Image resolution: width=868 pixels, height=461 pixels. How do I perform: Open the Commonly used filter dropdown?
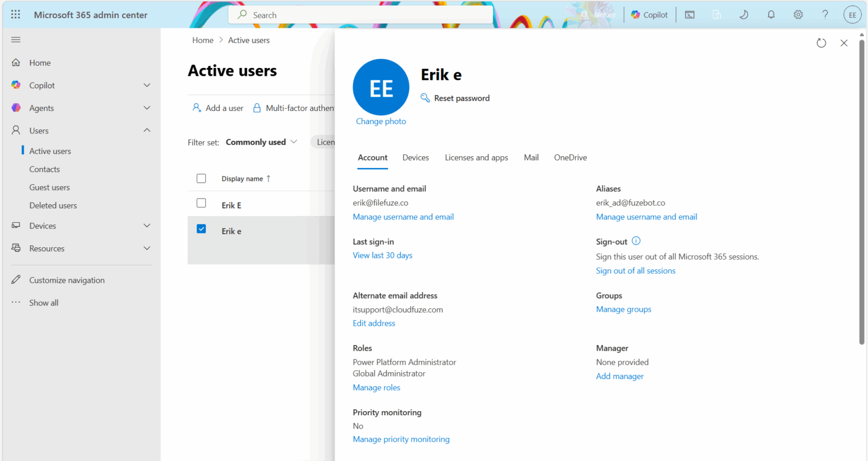tap(262, 142)
